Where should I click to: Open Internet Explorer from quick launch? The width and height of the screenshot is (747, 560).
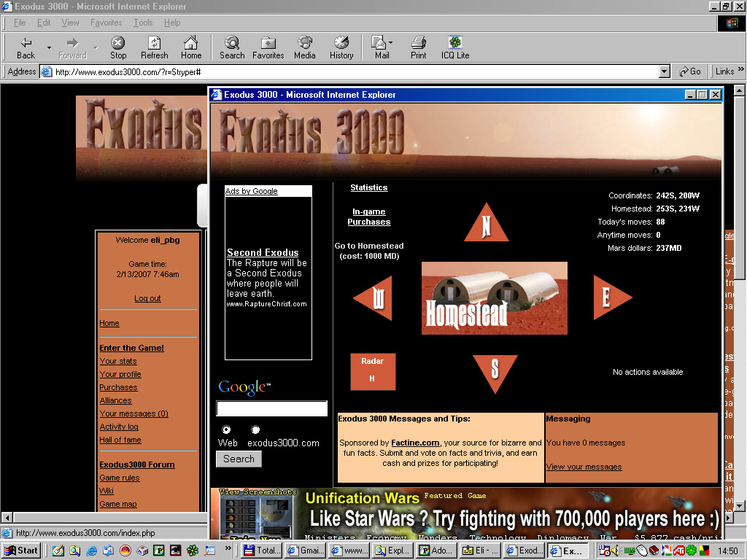tap(91, 551)
